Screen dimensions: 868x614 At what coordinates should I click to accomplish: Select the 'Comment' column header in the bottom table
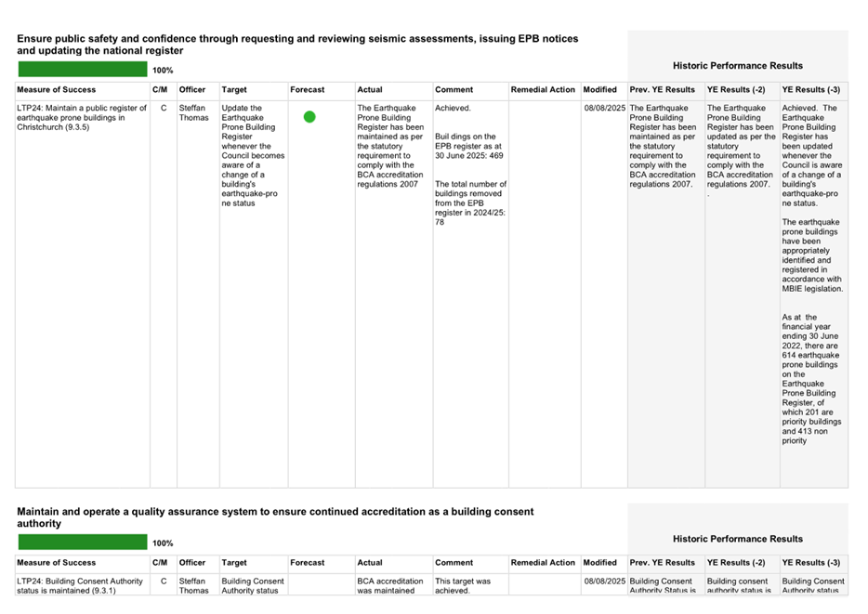[x=454, y=563]
